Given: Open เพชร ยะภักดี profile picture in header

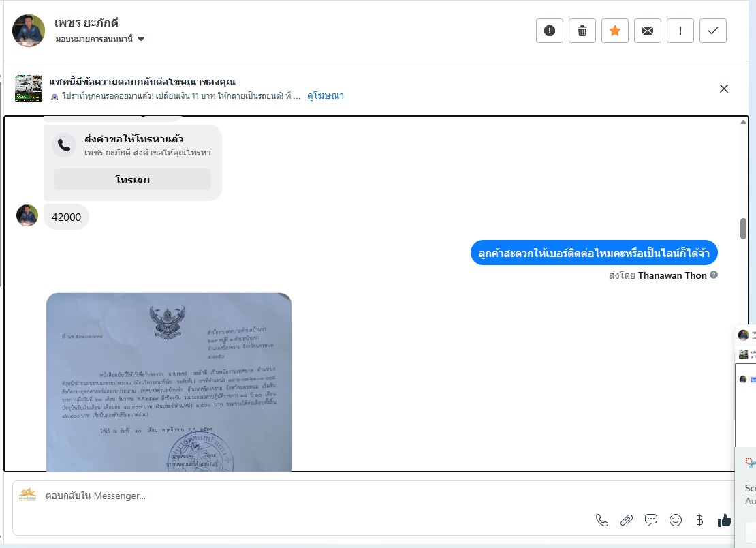Looking at the screenshot, I should 29,31.
